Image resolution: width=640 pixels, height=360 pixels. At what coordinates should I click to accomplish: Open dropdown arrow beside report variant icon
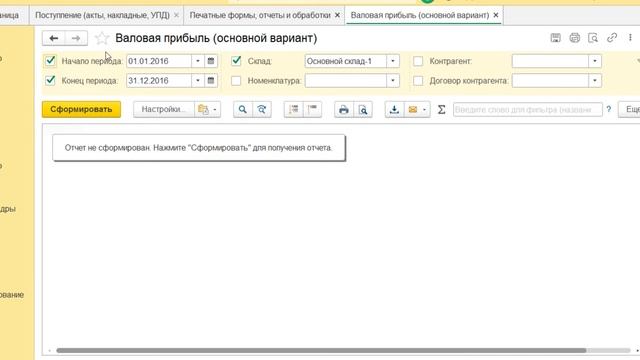215,109
